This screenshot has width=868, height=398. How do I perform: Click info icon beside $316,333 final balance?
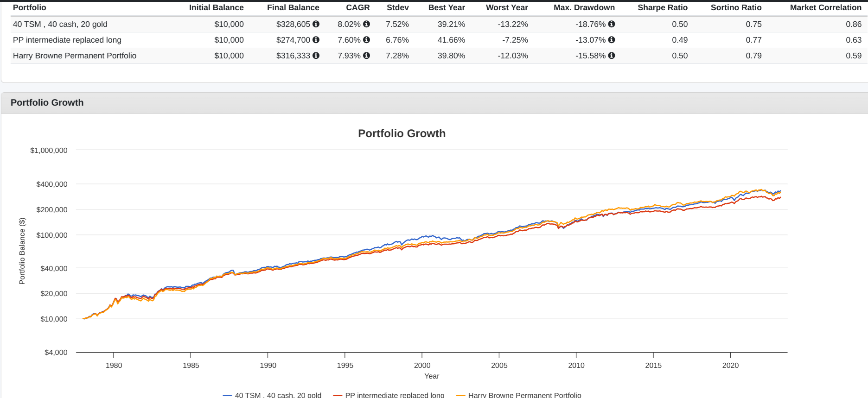[x=316, y=56]
